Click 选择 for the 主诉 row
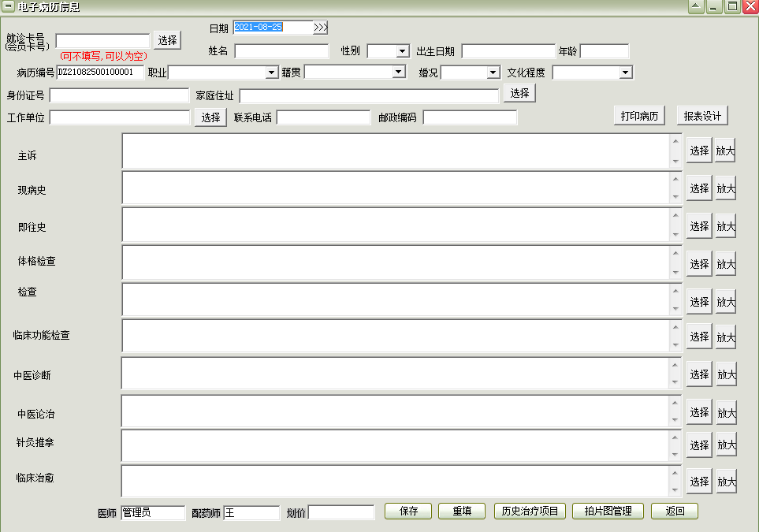Image resolution: width=759 pixels, height=532 pixels. (x=699, y=151)
